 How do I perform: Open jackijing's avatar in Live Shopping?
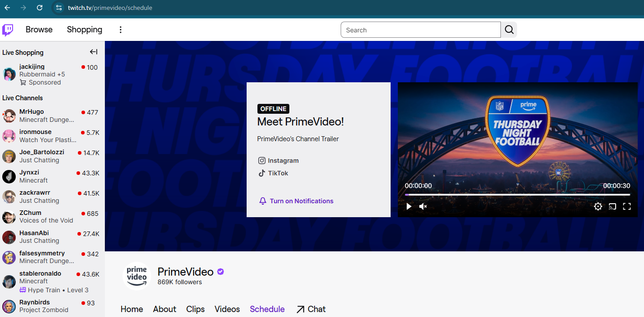(9, 74)
